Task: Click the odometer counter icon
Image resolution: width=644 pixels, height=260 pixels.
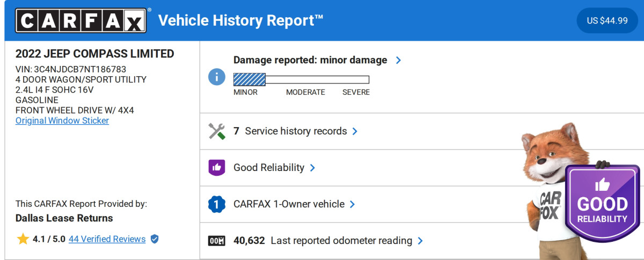Action: tap(216, 241)
